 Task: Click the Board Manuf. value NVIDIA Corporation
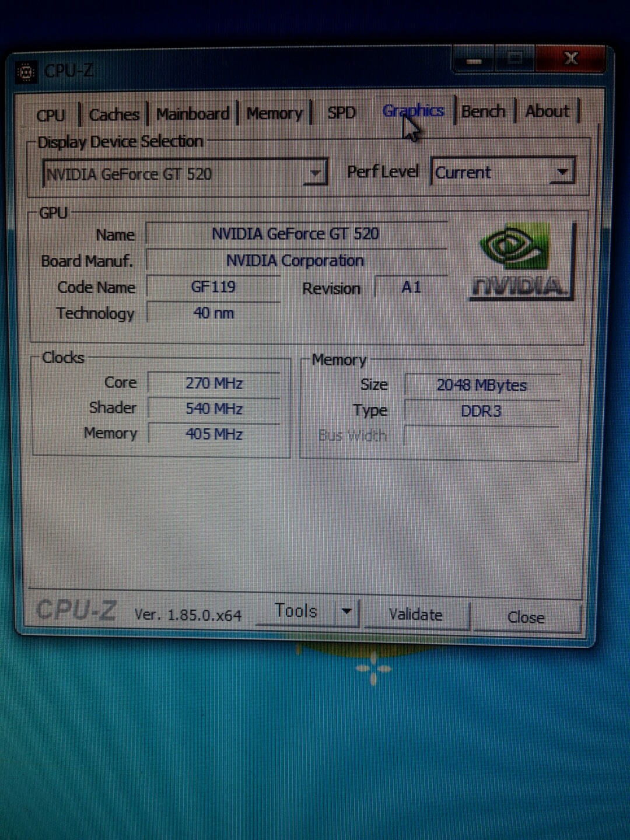point(296,261)
